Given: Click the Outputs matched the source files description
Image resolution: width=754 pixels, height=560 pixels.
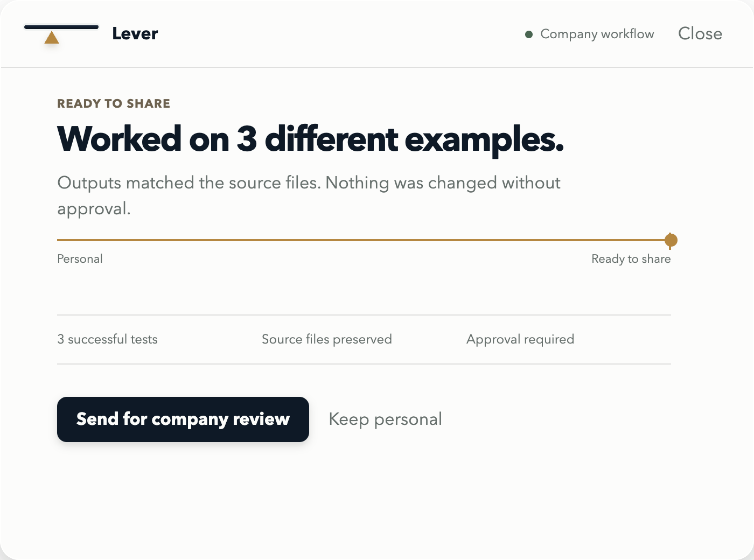Looking at the screenshot, I should [309, 195].
